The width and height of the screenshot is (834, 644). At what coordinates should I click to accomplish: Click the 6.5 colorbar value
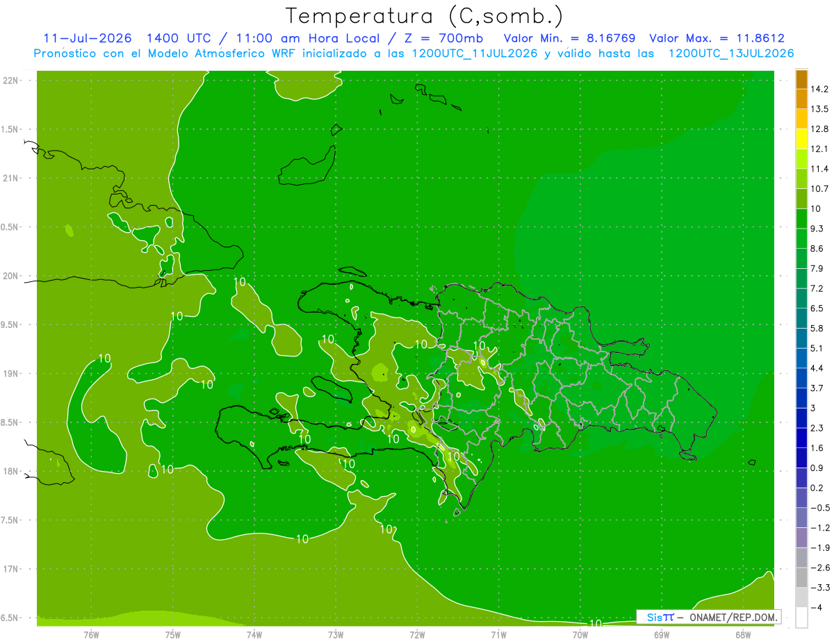pos(817,308)
